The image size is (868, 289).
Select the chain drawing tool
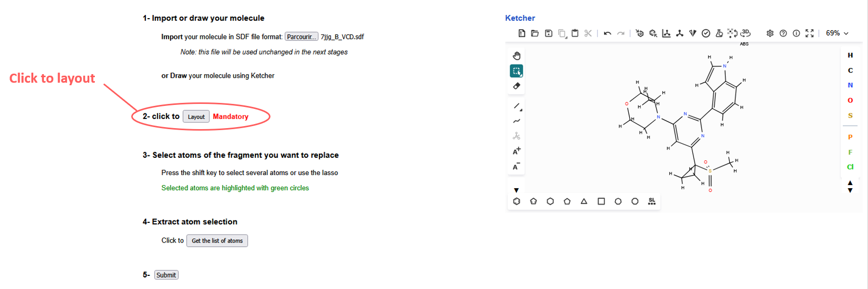[x=516, y=121]
